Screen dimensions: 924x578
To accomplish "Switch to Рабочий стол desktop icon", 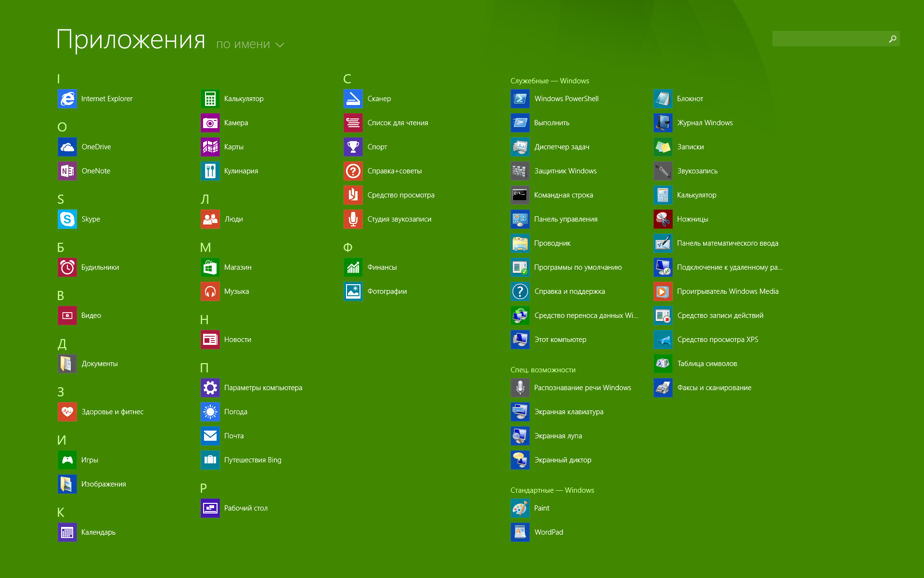I will point(210,508).
